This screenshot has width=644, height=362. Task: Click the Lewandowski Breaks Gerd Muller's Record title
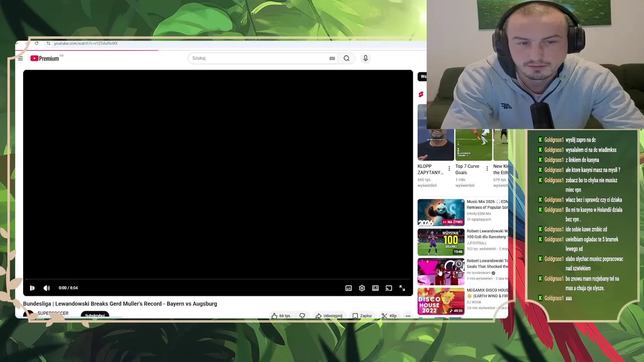(x=120, y=304)
